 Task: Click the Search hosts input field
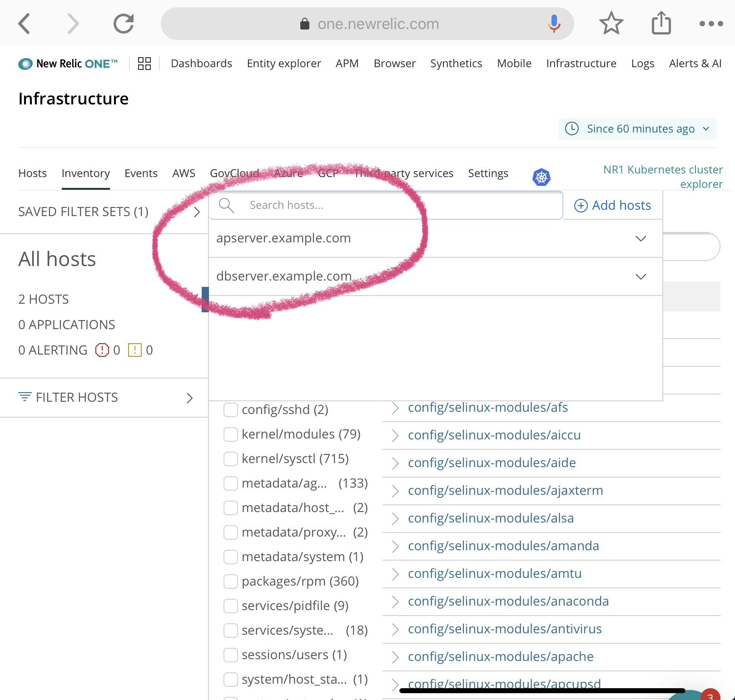point(386,205)
